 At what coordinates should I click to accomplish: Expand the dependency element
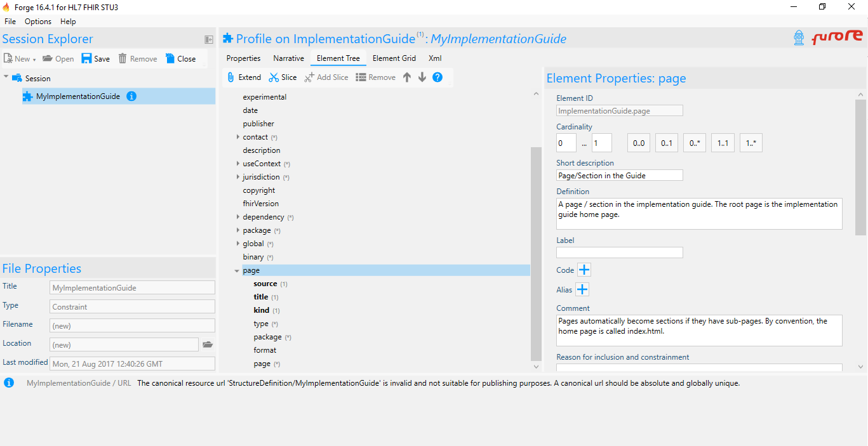(238, 217)
